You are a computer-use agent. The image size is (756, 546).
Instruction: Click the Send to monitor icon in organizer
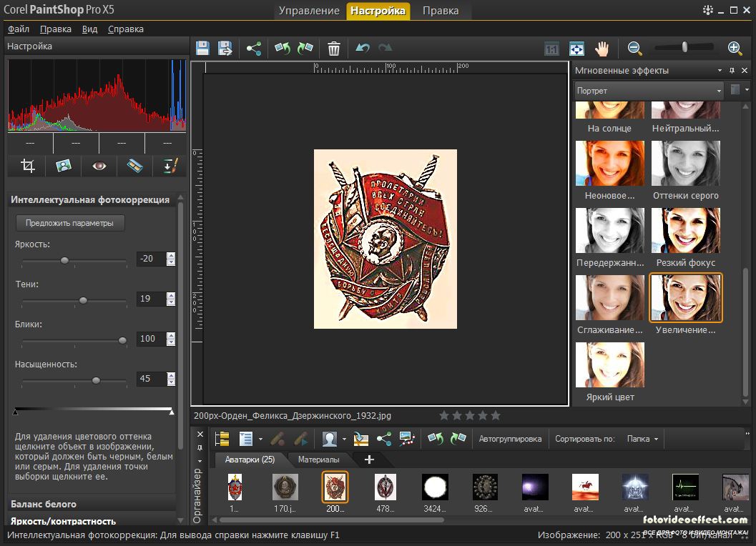click(x=407, y=439)
